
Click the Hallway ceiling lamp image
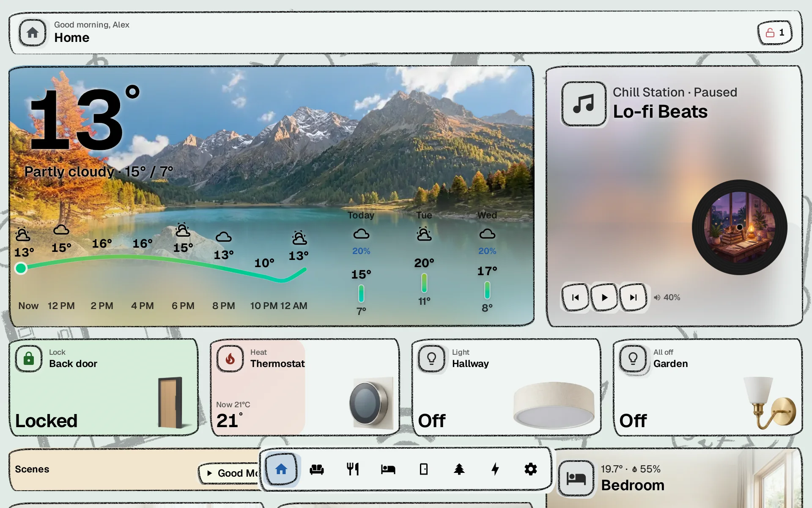[x=554, y=405]
